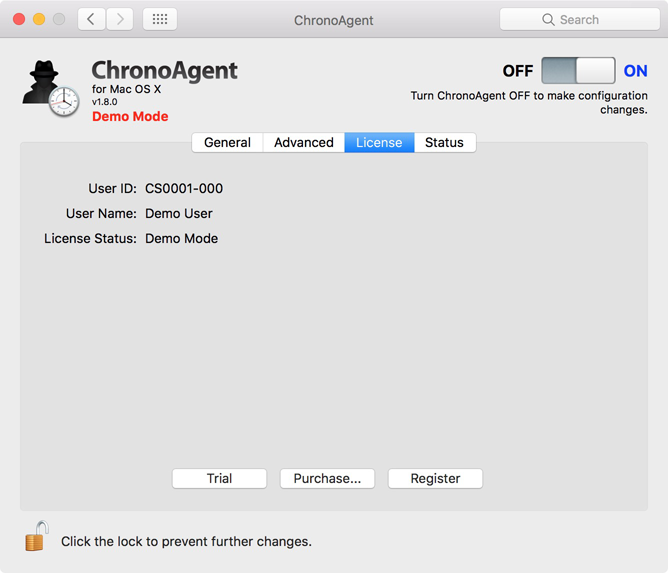Click the Demo User name value

179,213
